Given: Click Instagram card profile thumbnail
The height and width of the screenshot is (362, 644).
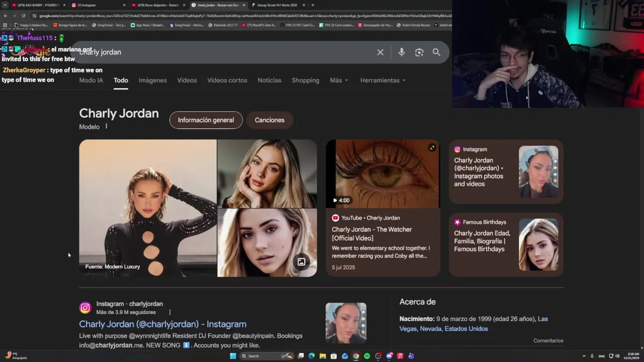Looking at the screenshot, I should coord(538,172).
